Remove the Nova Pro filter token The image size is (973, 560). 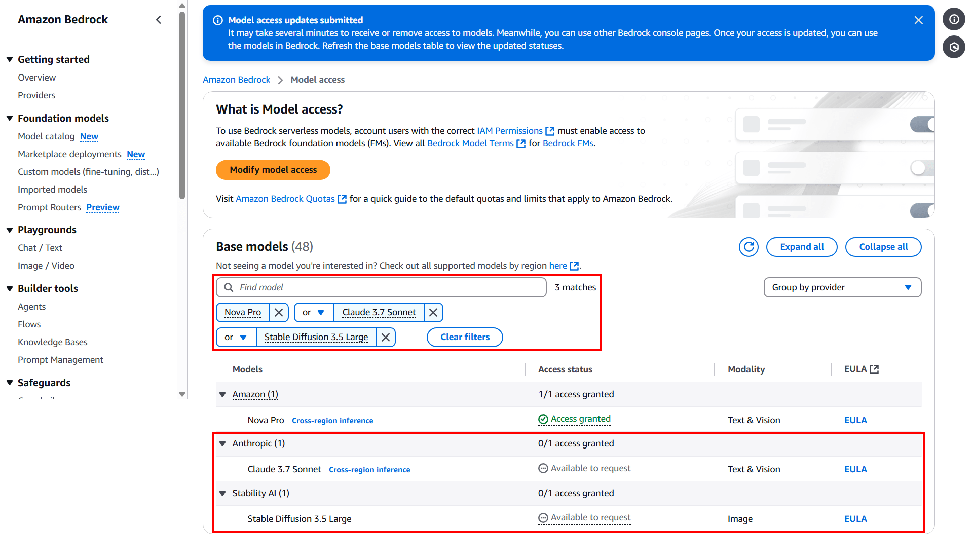pos(279,312)
